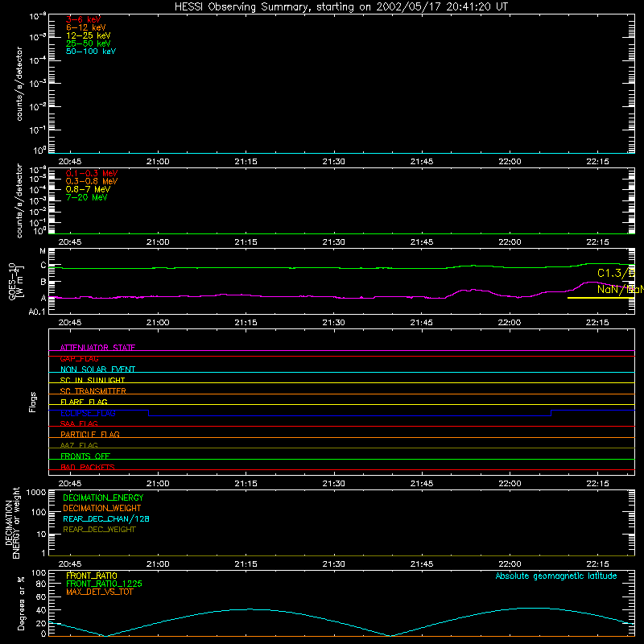The width and height of the screenshot is (644, 644).
Task: Click the 1000 tick label on decimation axis
Action: click(36, 493)
